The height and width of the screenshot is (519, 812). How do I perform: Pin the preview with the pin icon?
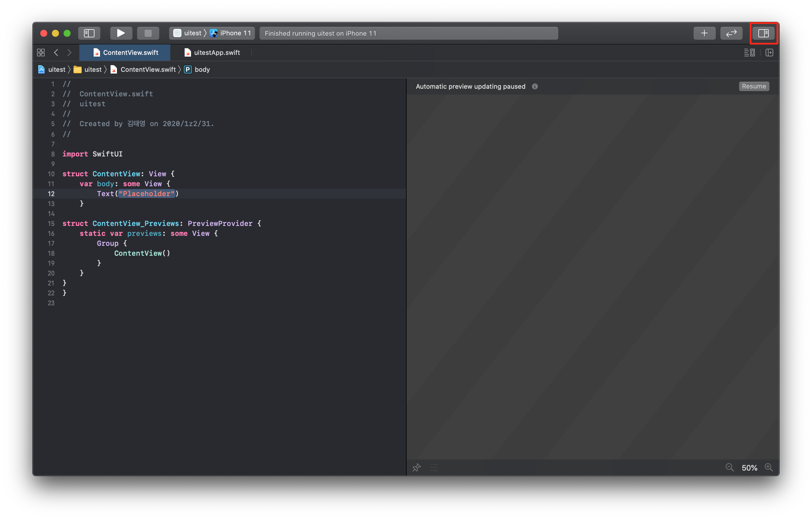[x=416, y=467]
